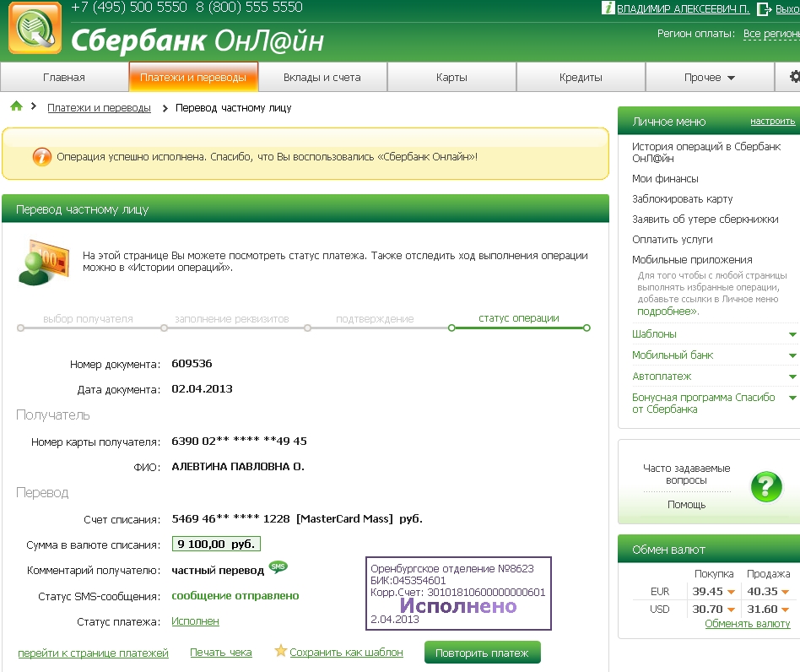Click the green question mark help icon
800x672 pixels.
pos(766,487)
